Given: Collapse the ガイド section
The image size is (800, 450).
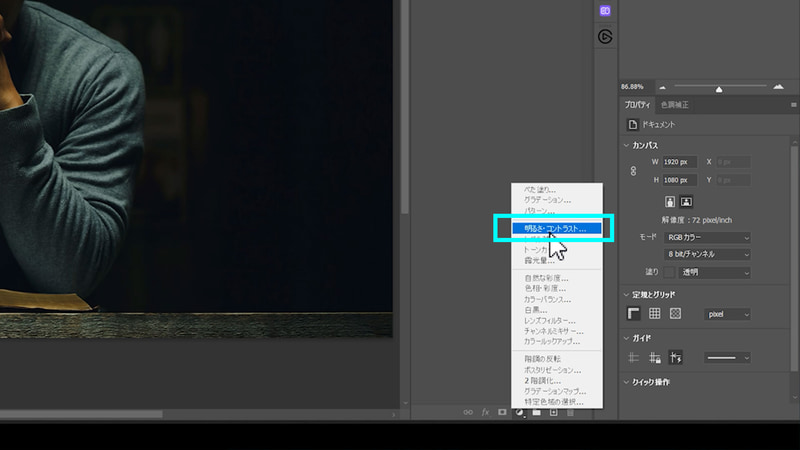Looking at the screenshot, I should [626, 338].
